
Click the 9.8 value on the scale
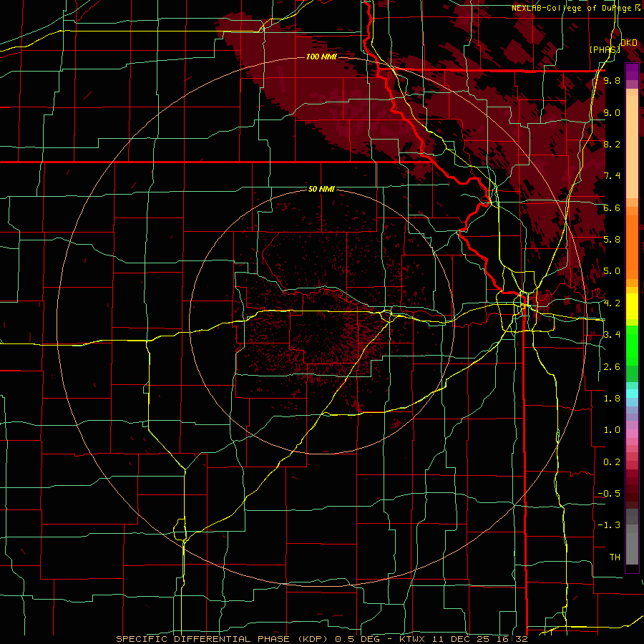pyautogui.click(x=612, y=80)
